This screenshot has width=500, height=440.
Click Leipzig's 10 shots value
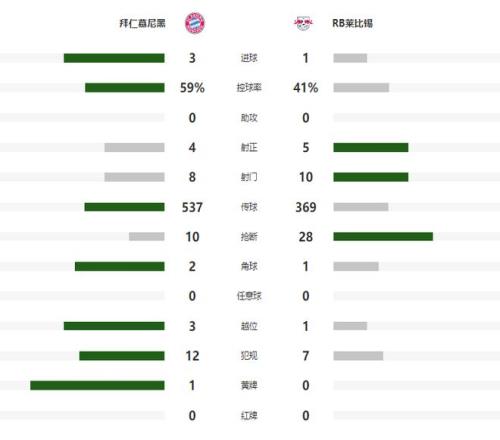(x=306, y=177)
